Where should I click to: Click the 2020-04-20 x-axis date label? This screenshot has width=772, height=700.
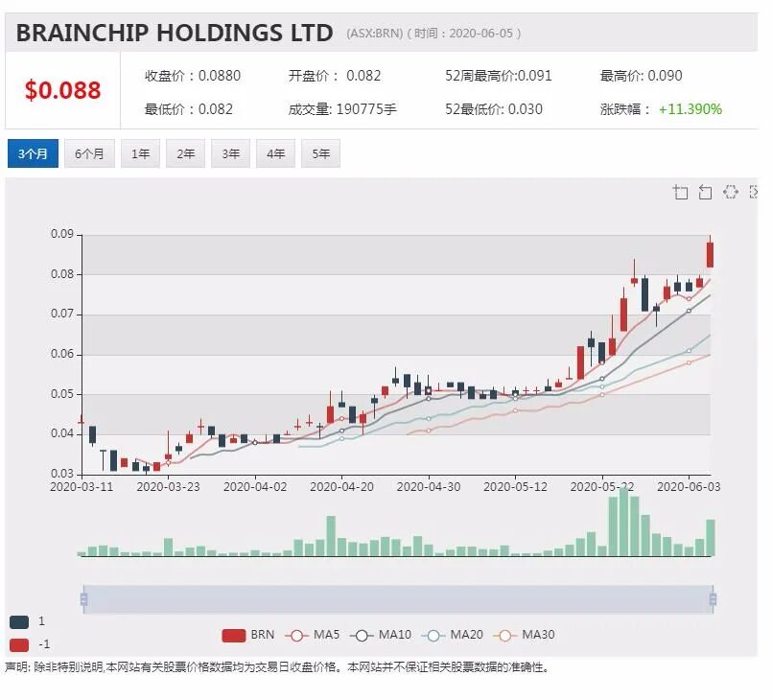(x=341, y=487)
